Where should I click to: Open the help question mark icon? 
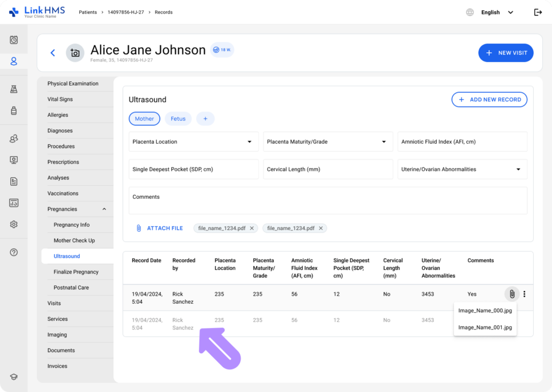tap(14, 252)
